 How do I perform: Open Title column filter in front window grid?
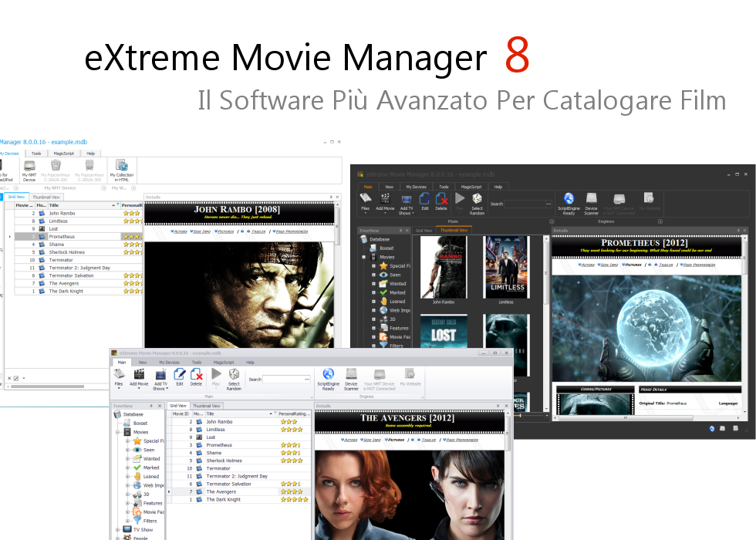coord(275,413)
